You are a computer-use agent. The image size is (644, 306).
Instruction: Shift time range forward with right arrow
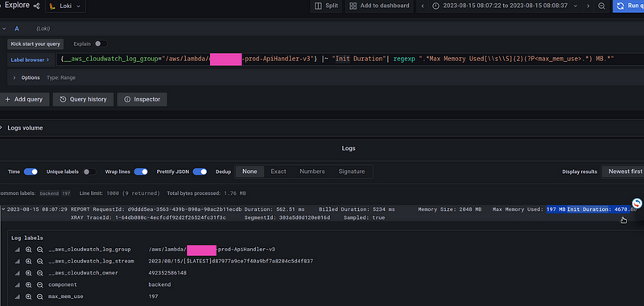pyautogui.click(x=588, y=6)
